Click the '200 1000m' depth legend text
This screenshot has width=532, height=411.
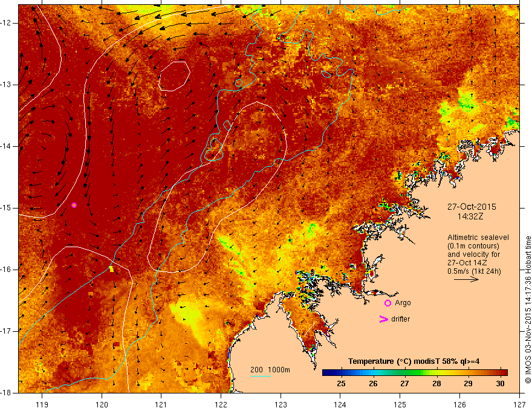coord(270,370)
